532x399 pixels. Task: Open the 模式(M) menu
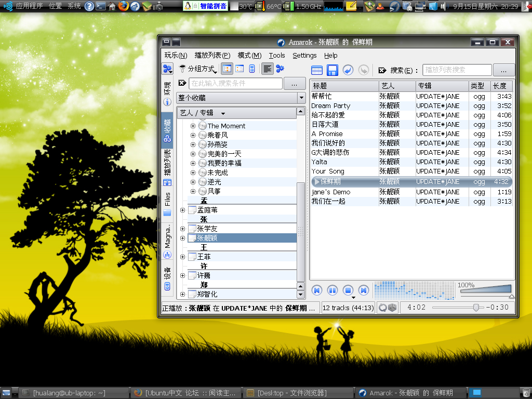point(249,55)
